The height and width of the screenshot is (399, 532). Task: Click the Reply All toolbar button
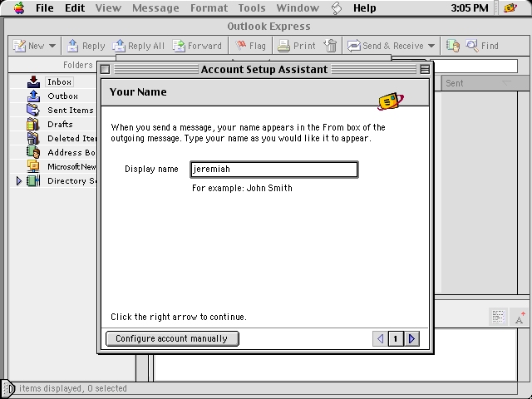pos(139,46)
